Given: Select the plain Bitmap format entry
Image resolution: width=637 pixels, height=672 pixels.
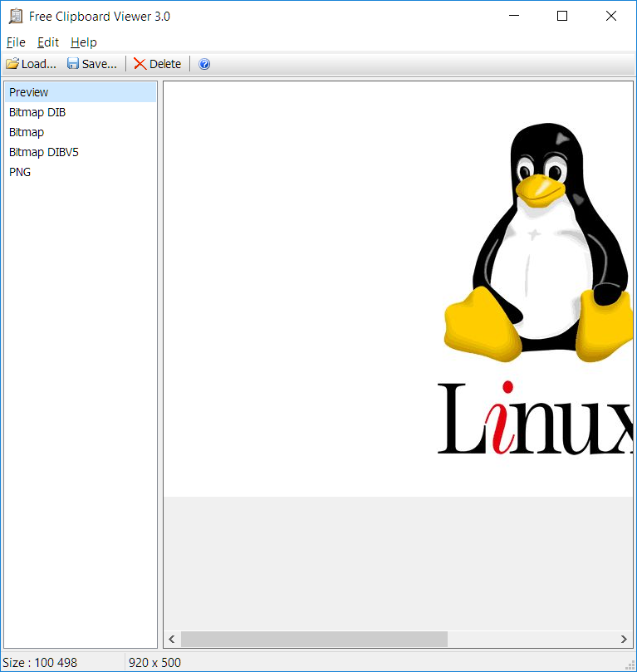Looking at the screenshot, I should (x=81, y=132).
